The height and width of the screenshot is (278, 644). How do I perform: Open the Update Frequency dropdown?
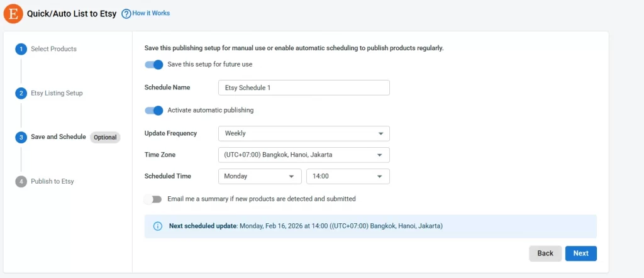click(x=304, y=133)
